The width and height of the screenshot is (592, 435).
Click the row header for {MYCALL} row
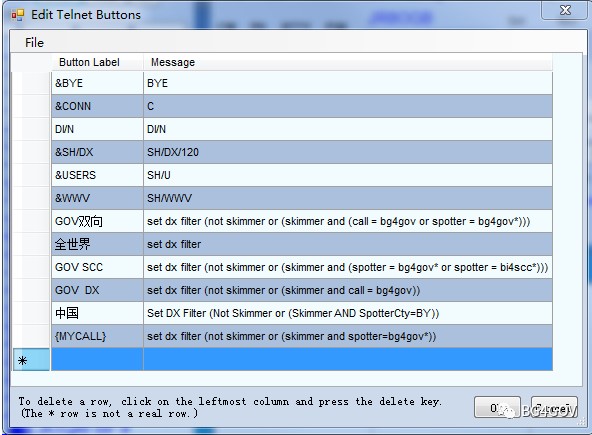tap(31, 336)
